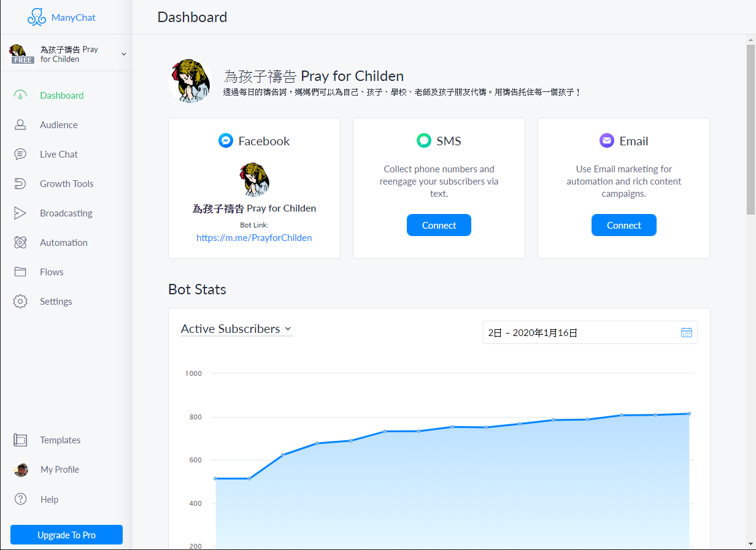Open Templates from the sidebar

[60, 440]
